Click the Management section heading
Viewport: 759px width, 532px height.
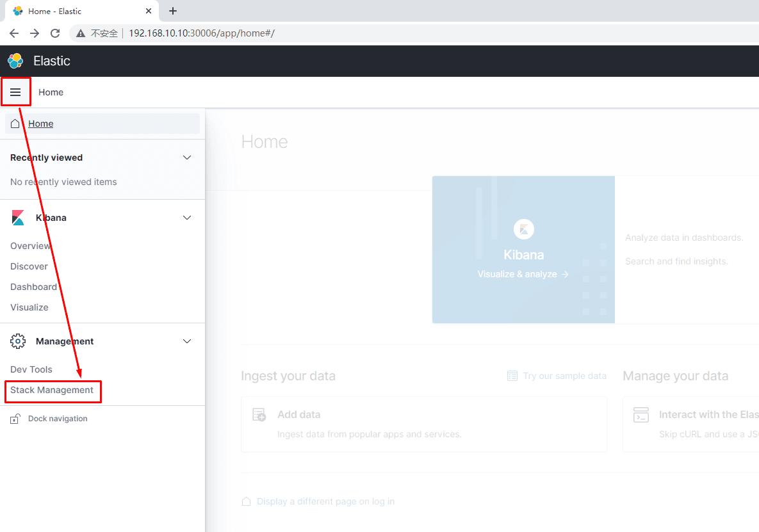click(65, 341)
